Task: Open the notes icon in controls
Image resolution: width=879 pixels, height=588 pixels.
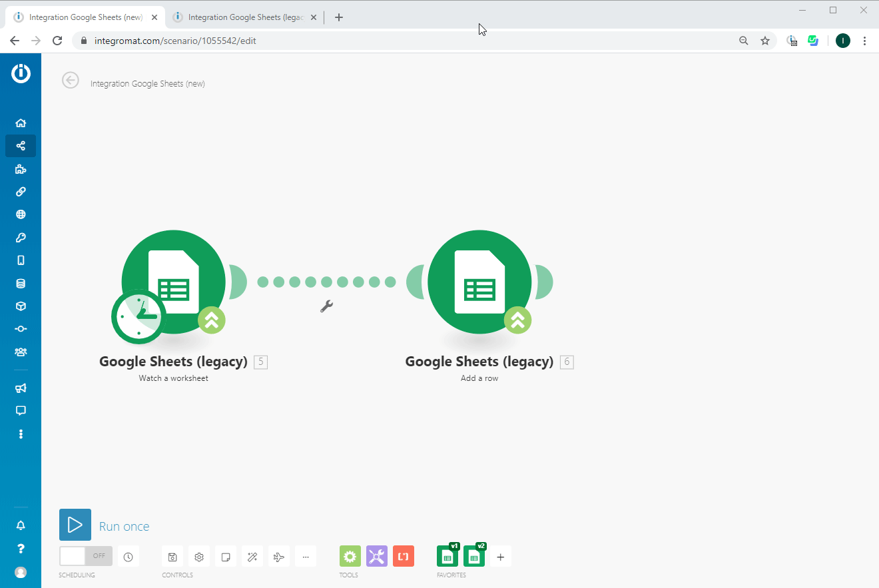Action: coord(226,557)
